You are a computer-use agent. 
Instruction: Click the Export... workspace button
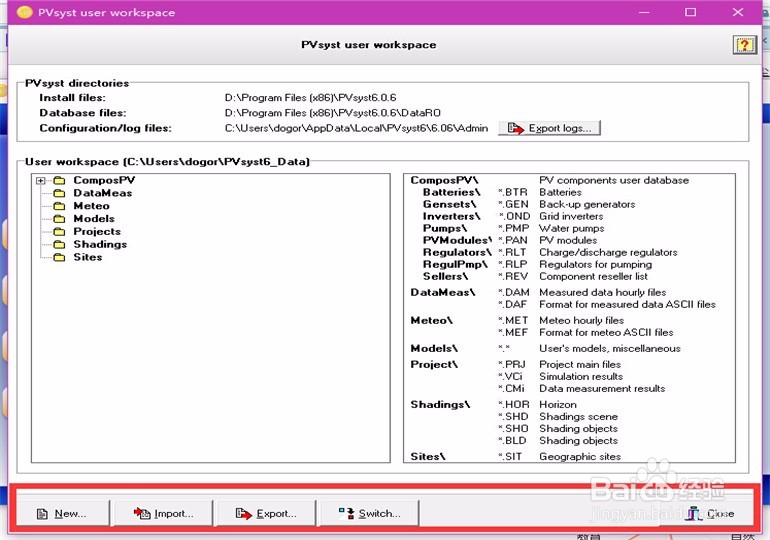click(x=266, y=513)
